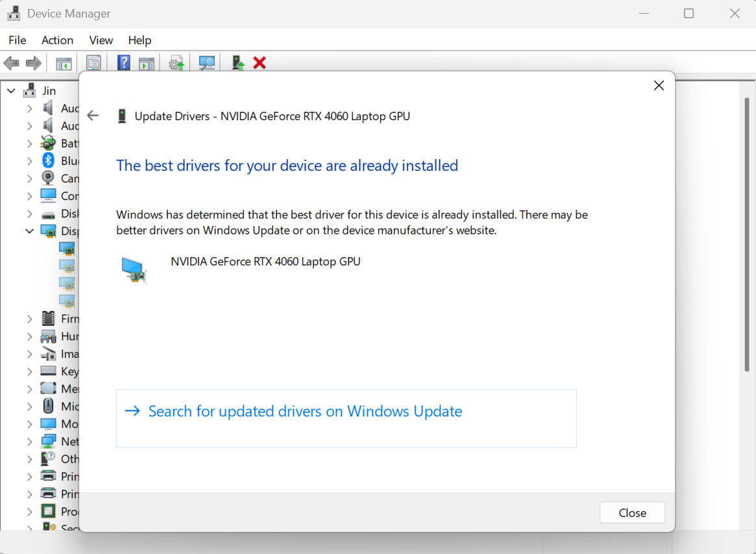Select the Keyboards icon in tree
756x554 pixels.
pos(48,371)
